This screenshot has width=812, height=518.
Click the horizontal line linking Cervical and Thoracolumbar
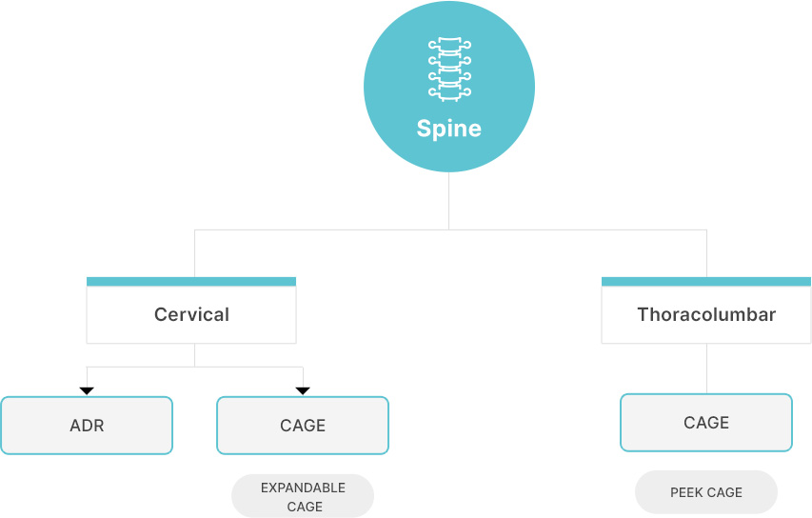tap(450, 229)
